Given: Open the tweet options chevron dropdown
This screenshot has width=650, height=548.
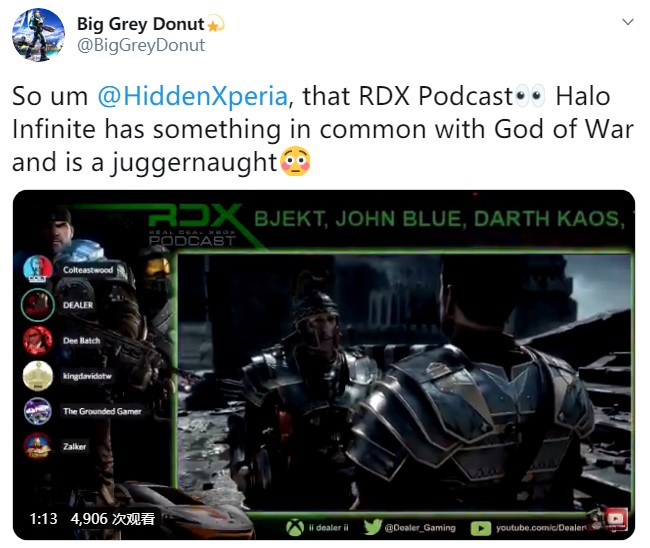Looking at the screenshot, I should [628, 22].
